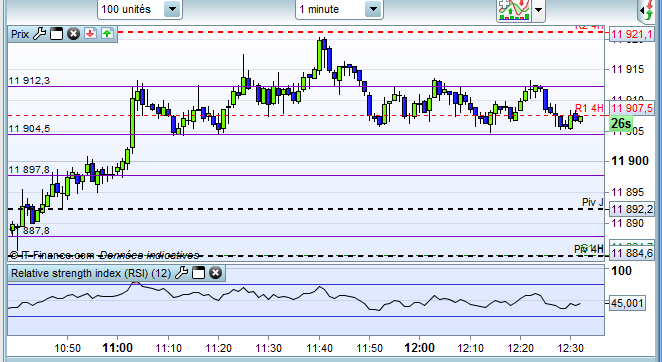Screen dimensions: 662x362
Task: Click the 10:50 time axis label
Action: click(68, 348)
